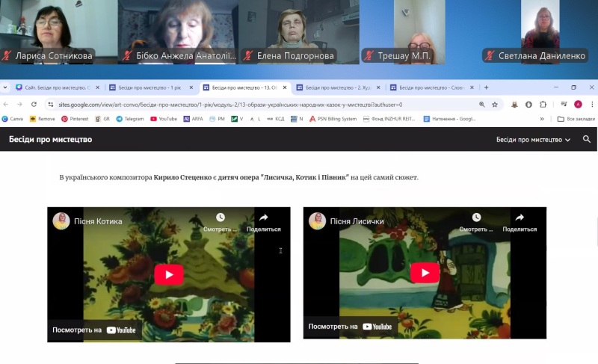Screen dimensions: 598x364
Task: Click the YouTube bookmark in bookmarks bar
Action: pyautogui.click(x=164, y=119)
